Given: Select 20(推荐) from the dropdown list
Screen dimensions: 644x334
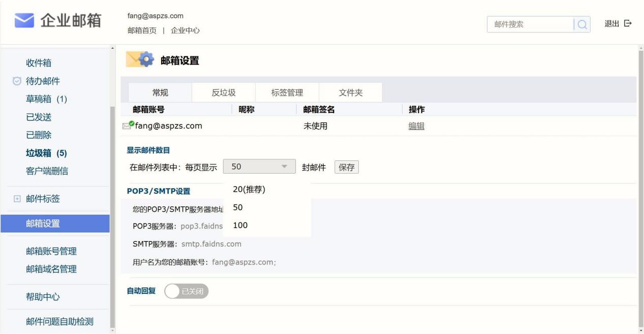Looking at the screenshot, I should (249, 189).
